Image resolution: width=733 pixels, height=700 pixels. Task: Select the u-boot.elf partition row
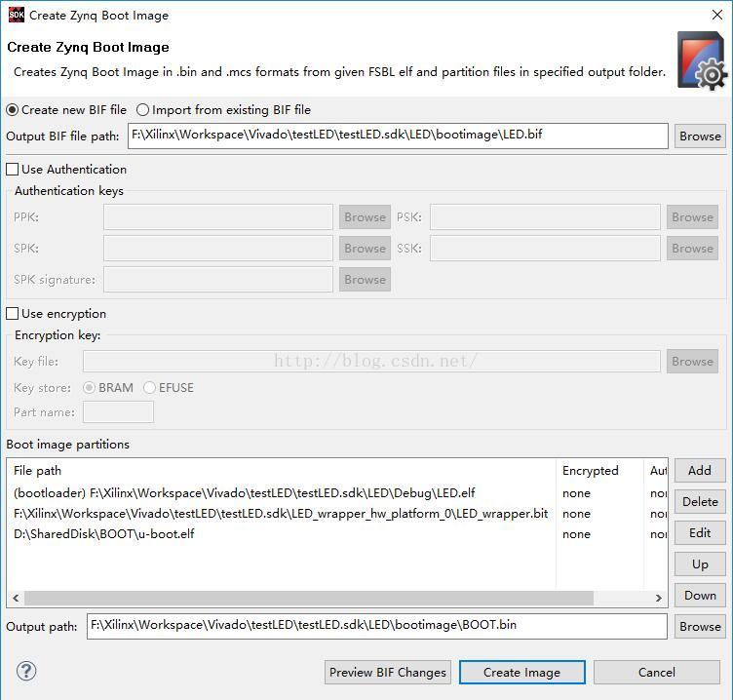click(337, 534)
